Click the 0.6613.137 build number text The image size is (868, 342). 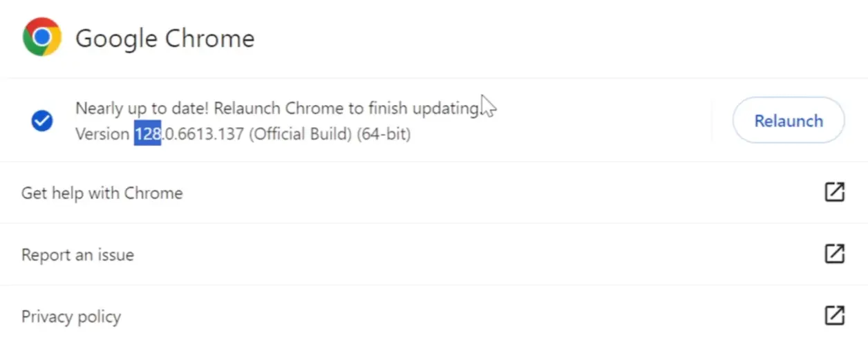click(x=202, y=133)
